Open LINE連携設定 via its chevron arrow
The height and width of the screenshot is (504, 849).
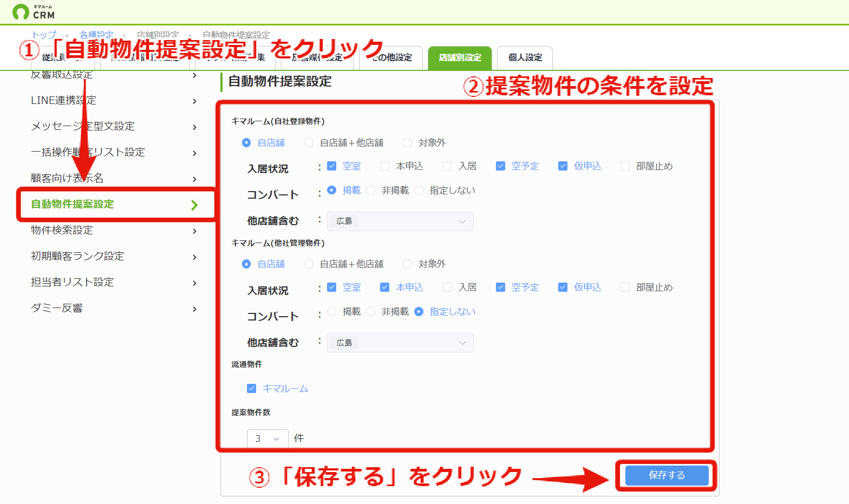click(x=194, y=101)
